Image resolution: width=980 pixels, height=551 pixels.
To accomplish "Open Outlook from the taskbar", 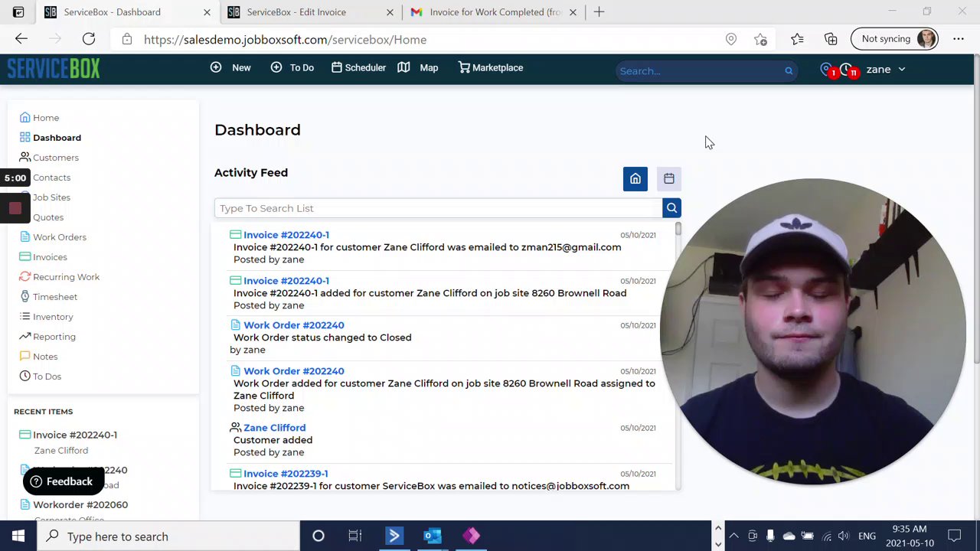I will pos(433,536).
